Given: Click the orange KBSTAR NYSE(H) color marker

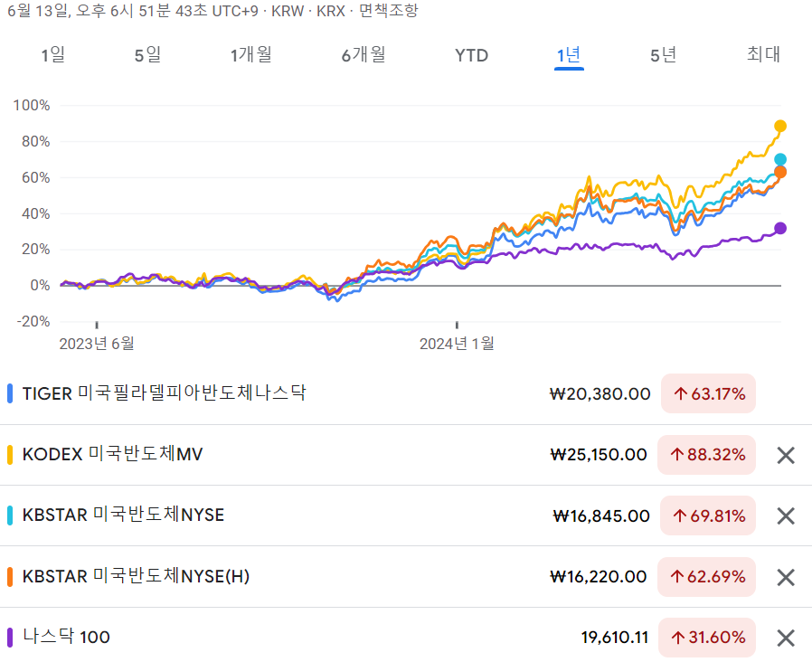Looking at the screenshot, I should point(10,576).
